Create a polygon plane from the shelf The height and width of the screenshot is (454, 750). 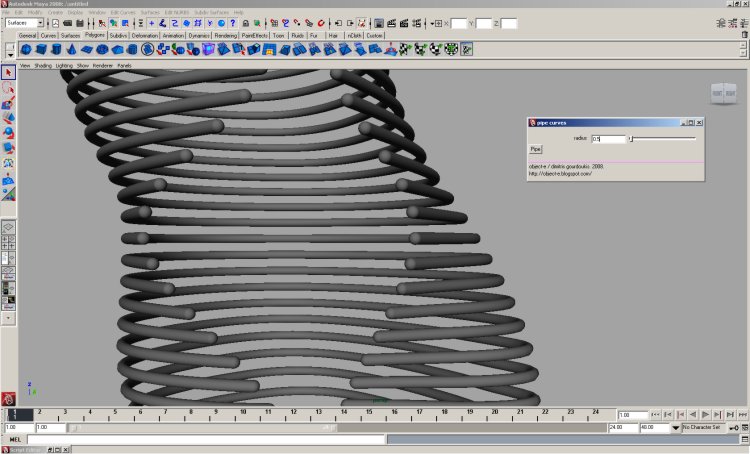pos(87,49)
